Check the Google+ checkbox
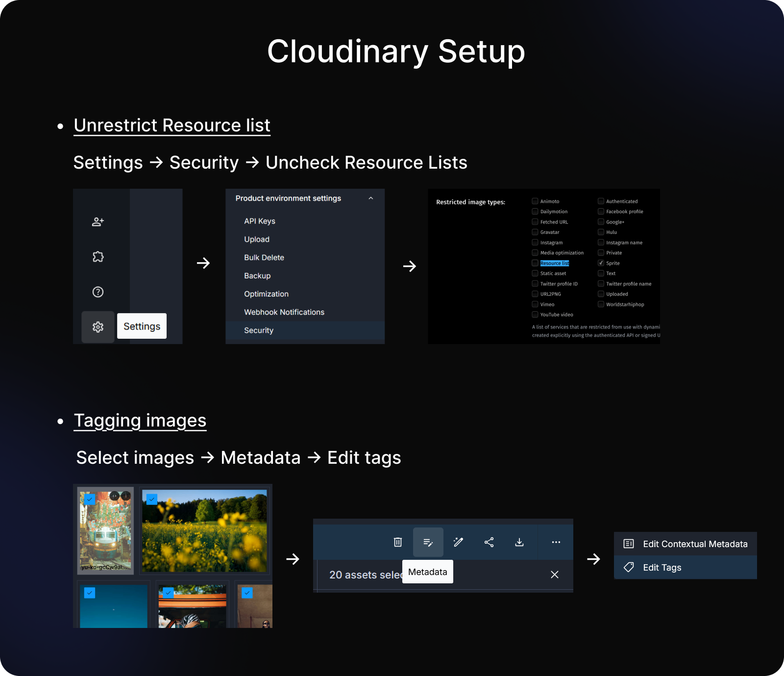784x676 pixels. pyautogui.click(x=601, y=222)
